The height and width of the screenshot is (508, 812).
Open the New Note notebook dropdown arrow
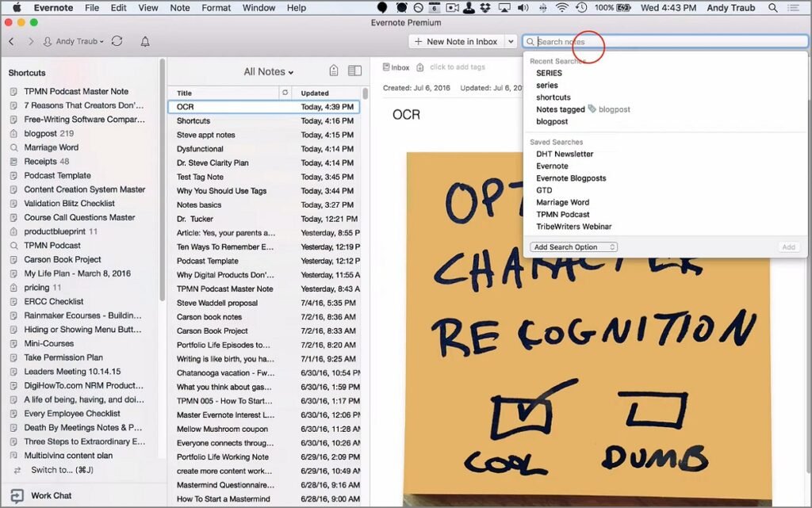click(511, 41)
